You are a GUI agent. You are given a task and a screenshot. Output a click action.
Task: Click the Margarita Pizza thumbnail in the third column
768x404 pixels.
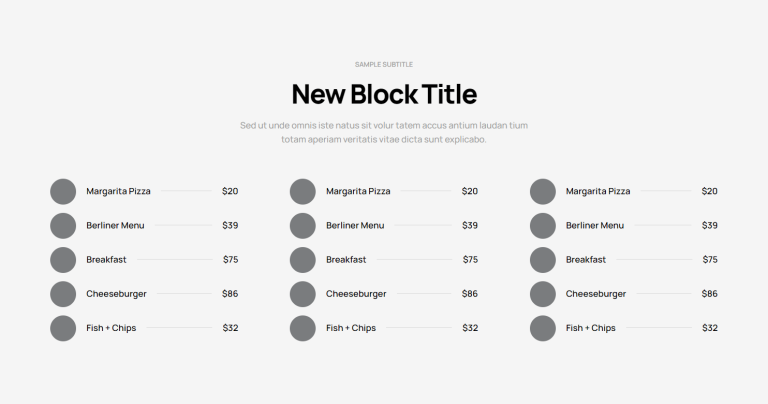pos(543,191)
